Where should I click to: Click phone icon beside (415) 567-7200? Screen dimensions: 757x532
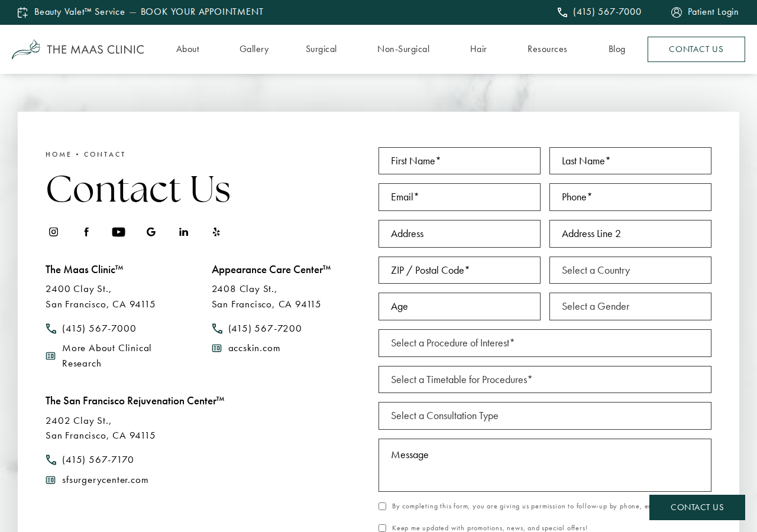(217, 329)
